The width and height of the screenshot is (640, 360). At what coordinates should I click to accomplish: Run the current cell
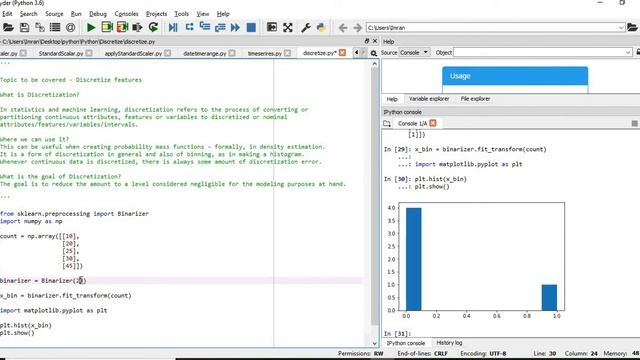click(x=107, y=27)
